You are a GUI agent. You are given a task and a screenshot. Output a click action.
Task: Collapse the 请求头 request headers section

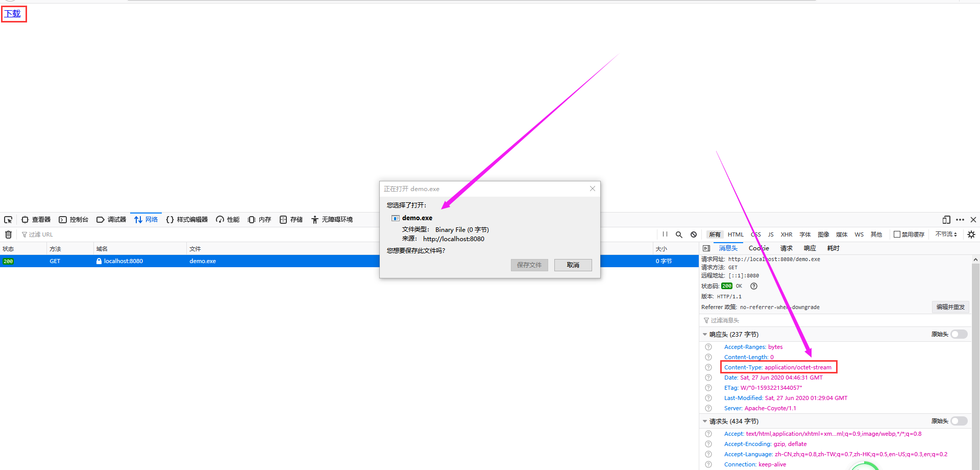coord(705,421)
